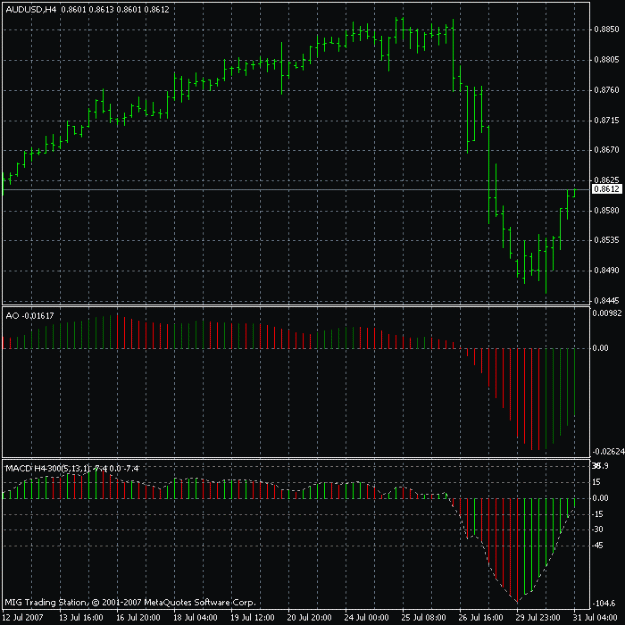The height and width of the screenshot is (625, 625).
Task: Click the AUDUSD,H4 chart title label
Action: [31, 10]
